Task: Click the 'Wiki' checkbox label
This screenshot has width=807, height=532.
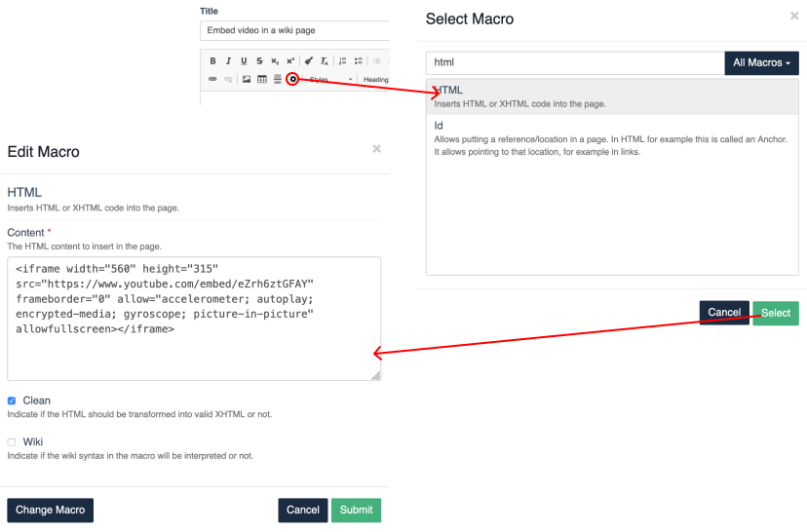Action: [32, 442]
